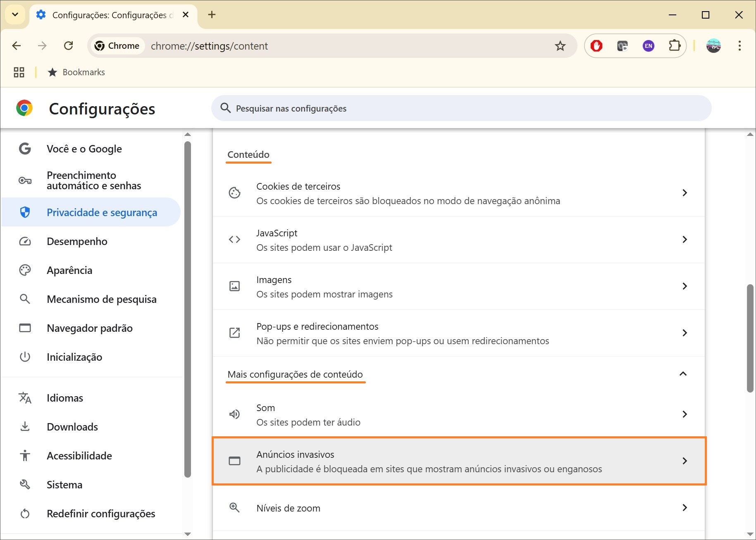The height and width of the screenshot is (540, 756).
Task: Open Pop-ups e redirecionamentos settings
Action: click(458, 333)
